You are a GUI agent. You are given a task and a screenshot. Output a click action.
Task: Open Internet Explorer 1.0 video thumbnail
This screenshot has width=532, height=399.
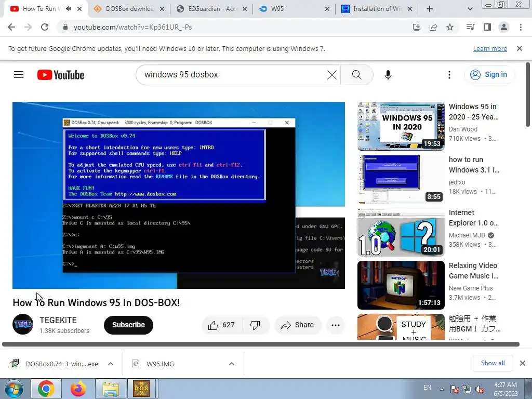click(401, 232)
